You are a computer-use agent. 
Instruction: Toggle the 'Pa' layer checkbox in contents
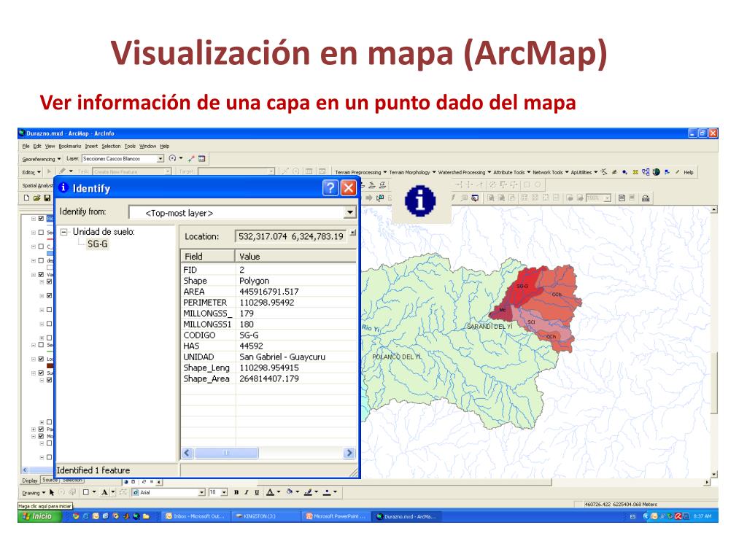coord(41,429)
